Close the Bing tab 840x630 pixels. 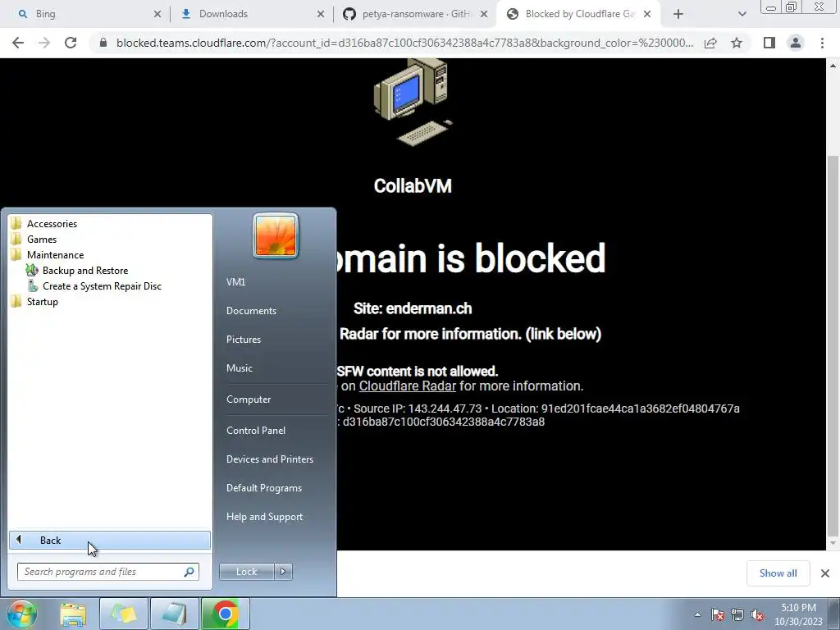(157, 15)
